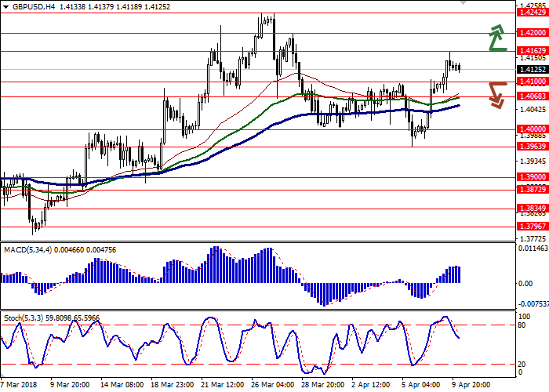
Task: Click the 1.42000 red price label
Action: (532, 33)
